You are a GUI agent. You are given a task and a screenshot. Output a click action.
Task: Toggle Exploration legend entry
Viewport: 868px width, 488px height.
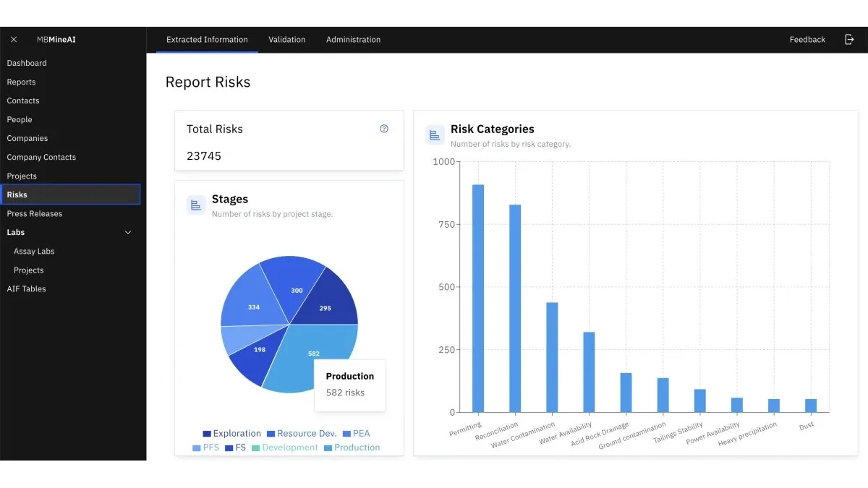click(x=231, y=434)
